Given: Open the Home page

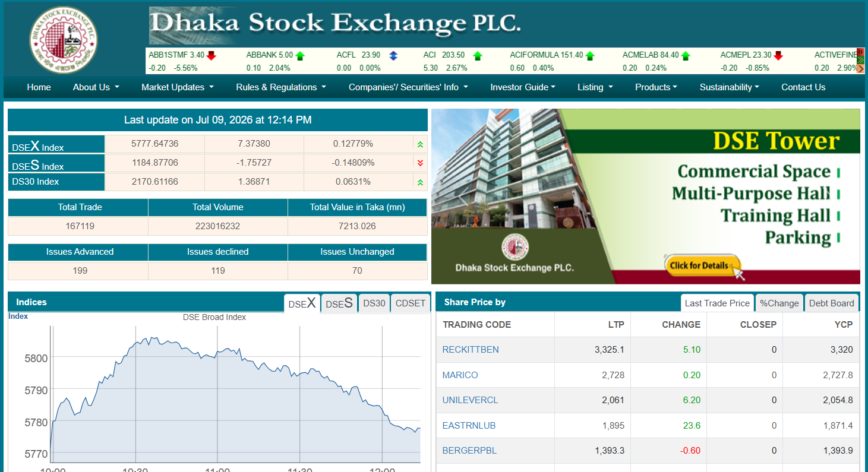Looking at the screenshot, I should point(39,87).
